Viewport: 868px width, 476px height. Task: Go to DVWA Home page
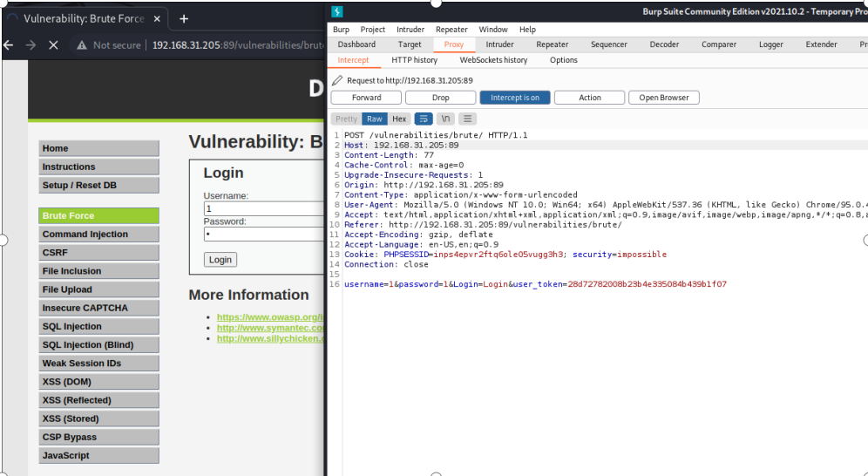(99, 148)
